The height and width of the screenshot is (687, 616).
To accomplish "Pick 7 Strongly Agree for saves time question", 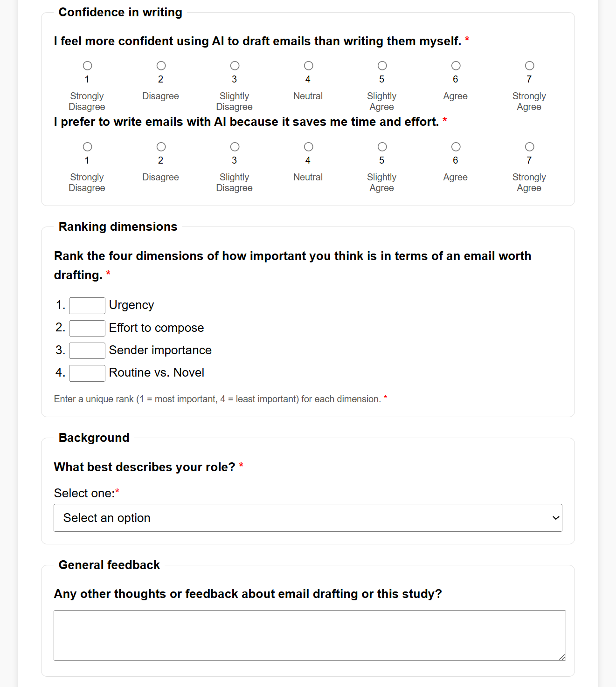I will point(529,147).
